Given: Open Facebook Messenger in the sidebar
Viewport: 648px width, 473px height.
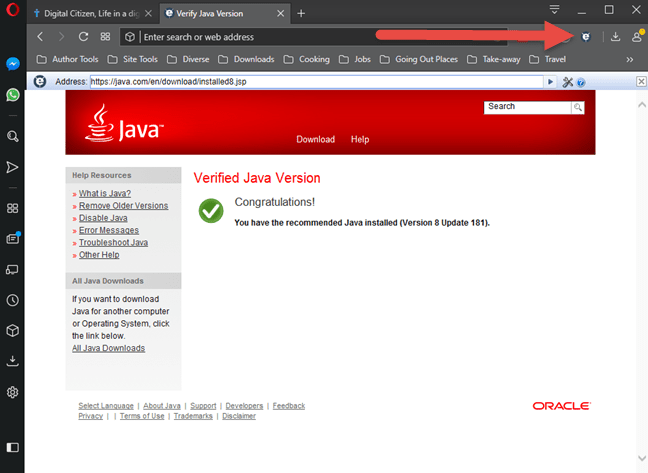Looking at the screenshot, I should pos(13,64).
